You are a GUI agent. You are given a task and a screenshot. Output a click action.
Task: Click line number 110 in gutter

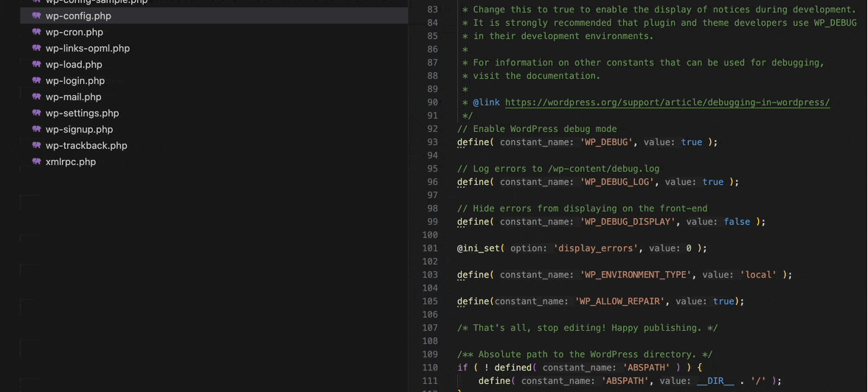(x=430, y=368)
